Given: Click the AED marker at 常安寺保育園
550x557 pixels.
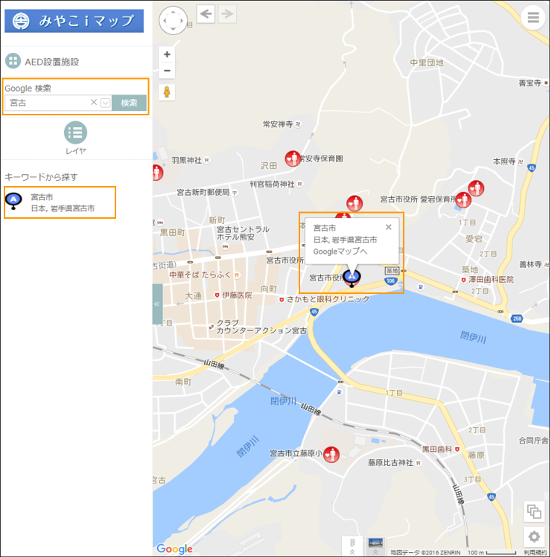Looking at the screenshot, I should [293, 158].
